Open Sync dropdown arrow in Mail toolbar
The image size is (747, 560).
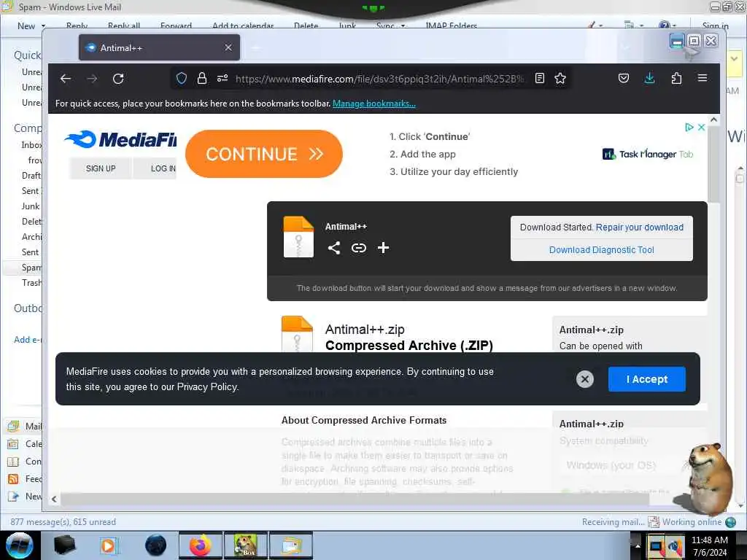pos(403,26)
